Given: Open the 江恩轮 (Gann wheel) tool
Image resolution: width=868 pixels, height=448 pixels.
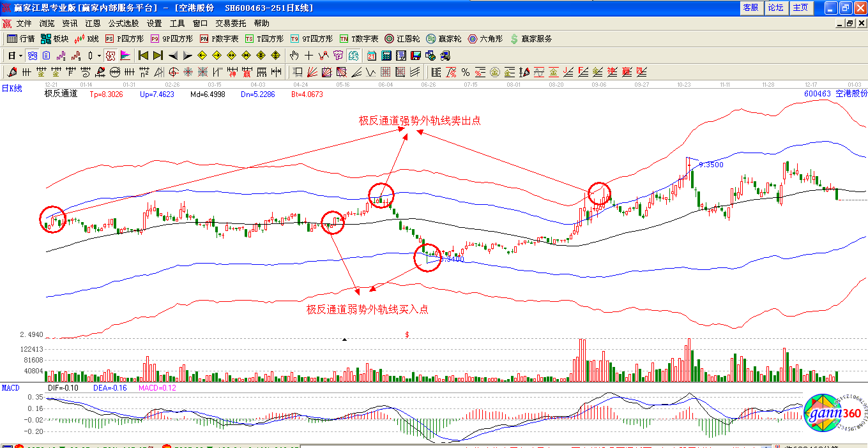Looking at the screenshot, I should click(x=401, y=39).
